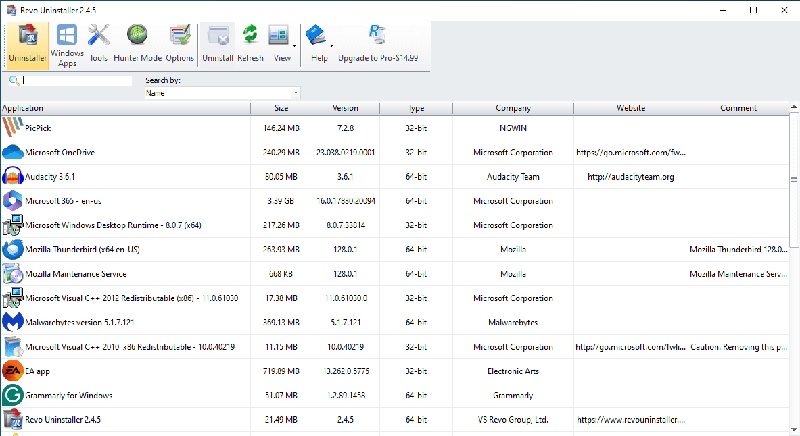The height and width of the screenshot is (436, 800).
Task: Select Visual C++ 2010 Redistributable icon
Action: tap(12, 347)
